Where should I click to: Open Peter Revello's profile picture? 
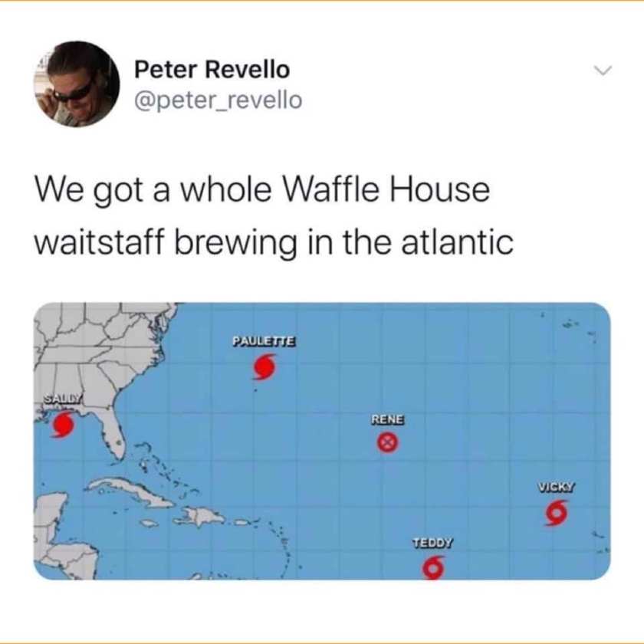coord(77,84)
